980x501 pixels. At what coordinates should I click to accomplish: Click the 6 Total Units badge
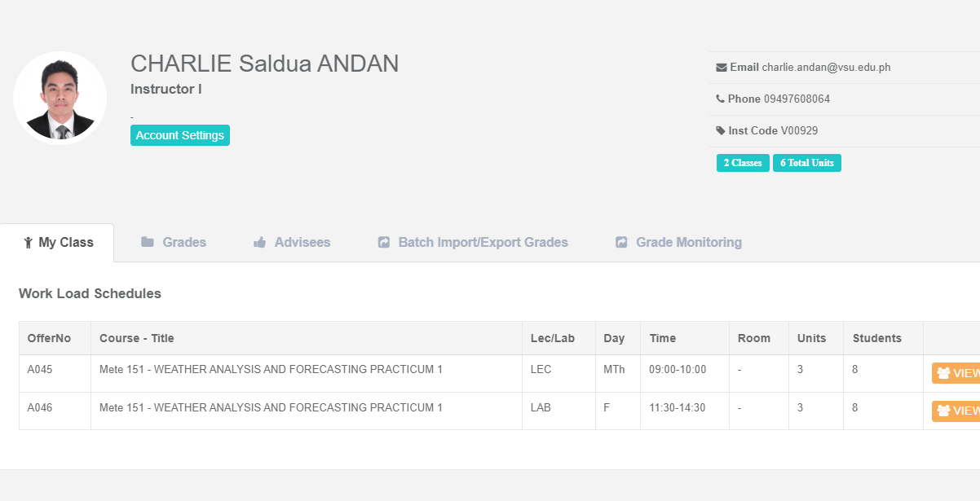coord(806,163)
